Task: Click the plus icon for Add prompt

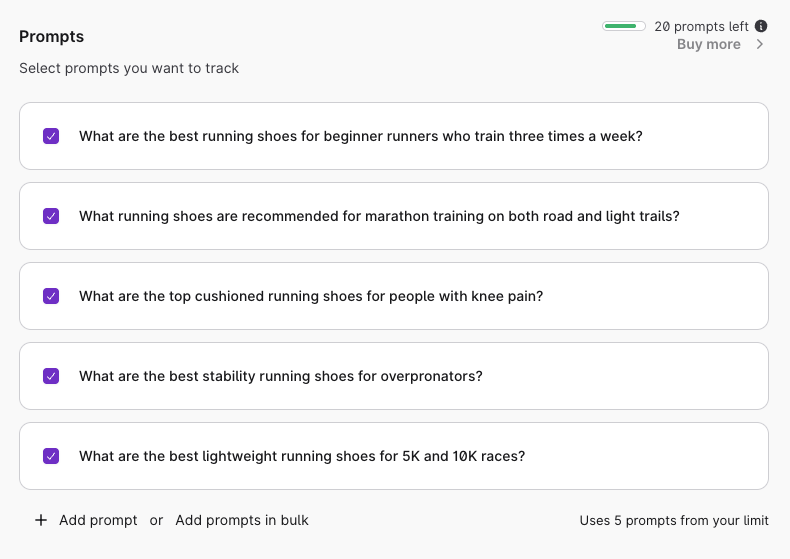Action: tap(41, 520)
